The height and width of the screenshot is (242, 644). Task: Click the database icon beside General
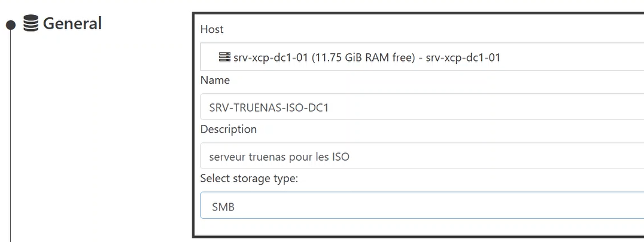pos(31,24)
